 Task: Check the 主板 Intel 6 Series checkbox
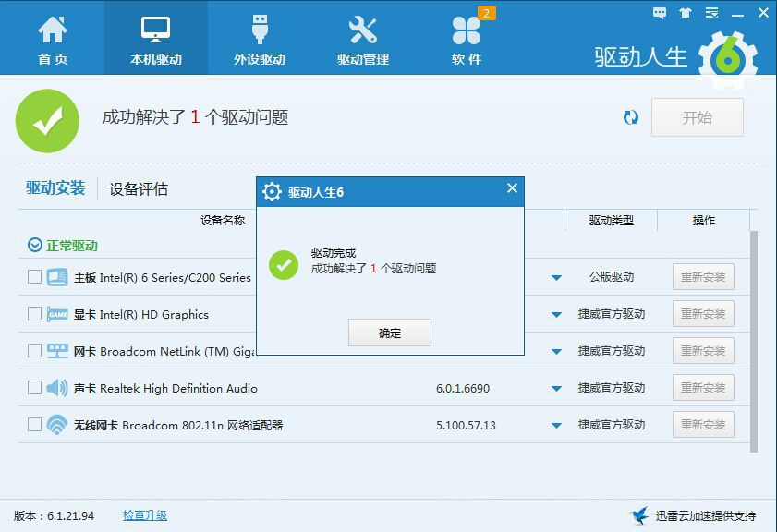coord(34,277)
